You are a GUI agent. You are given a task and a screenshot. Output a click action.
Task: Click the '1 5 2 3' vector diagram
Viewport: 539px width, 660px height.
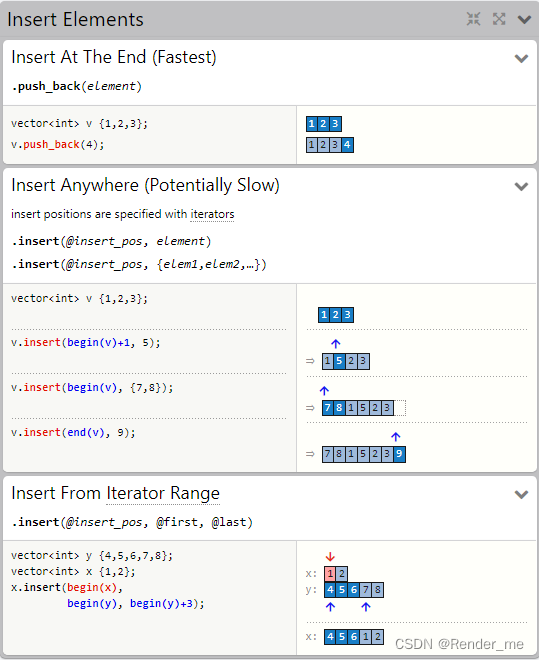tap(346, 361)
